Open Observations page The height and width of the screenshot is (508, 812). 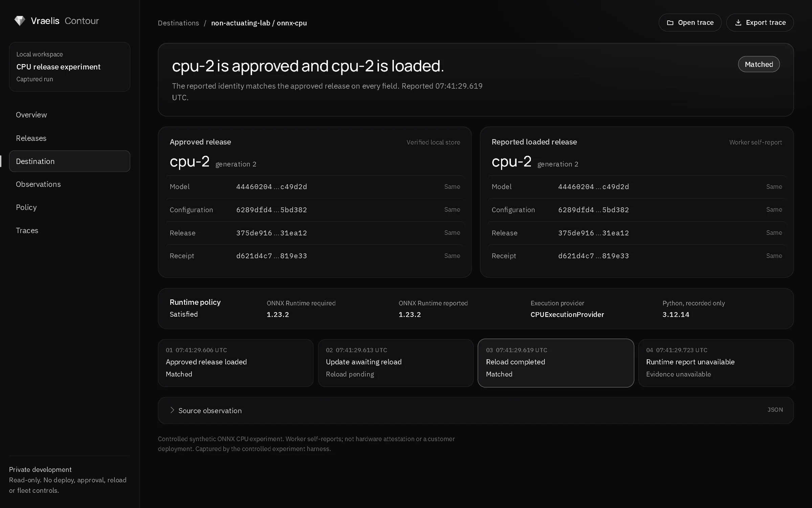point(69,184)
